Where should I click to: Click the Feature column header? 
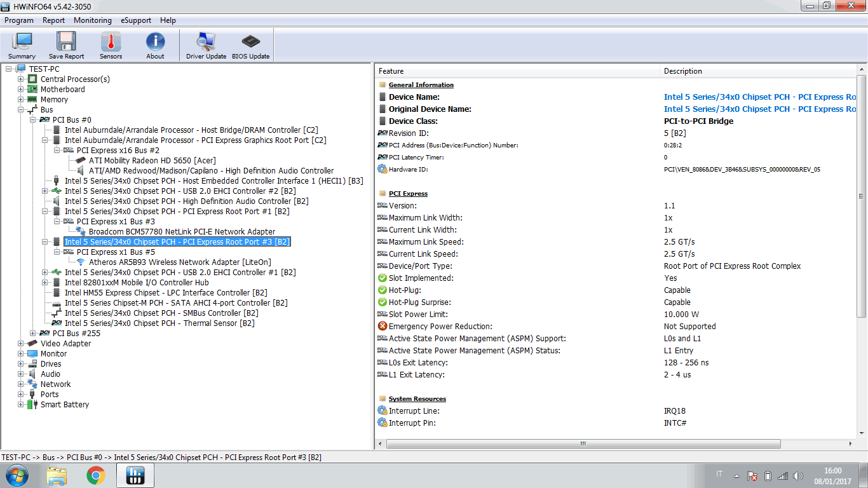(x=518, y=71)
